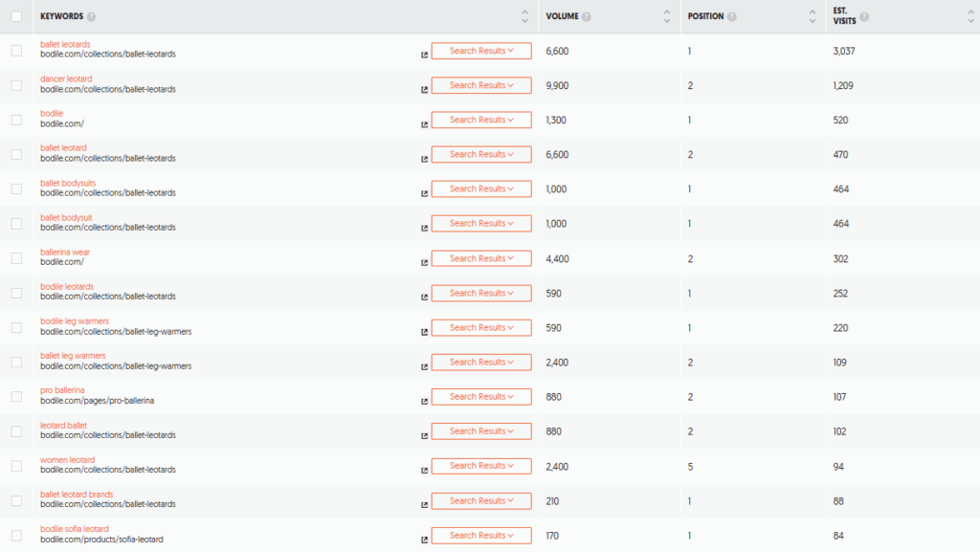Open external link icon for 'ballet leotard brands' row
Screen dimensions: 980x552
coord(424,505)
